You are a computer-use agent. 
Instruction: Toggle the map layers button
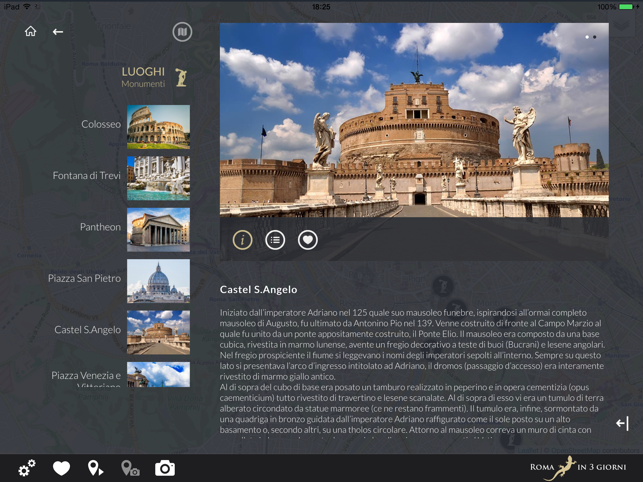click(622, 25)
